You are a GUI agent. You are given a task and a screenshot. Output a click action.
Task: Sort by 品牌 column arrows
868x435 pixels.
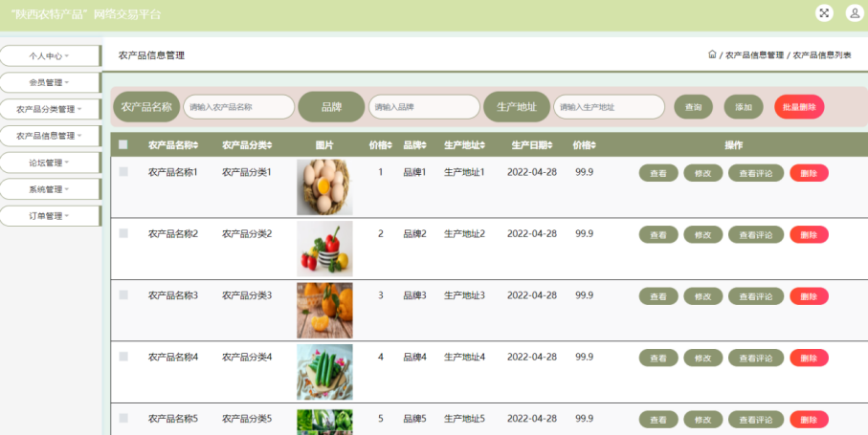424,145
